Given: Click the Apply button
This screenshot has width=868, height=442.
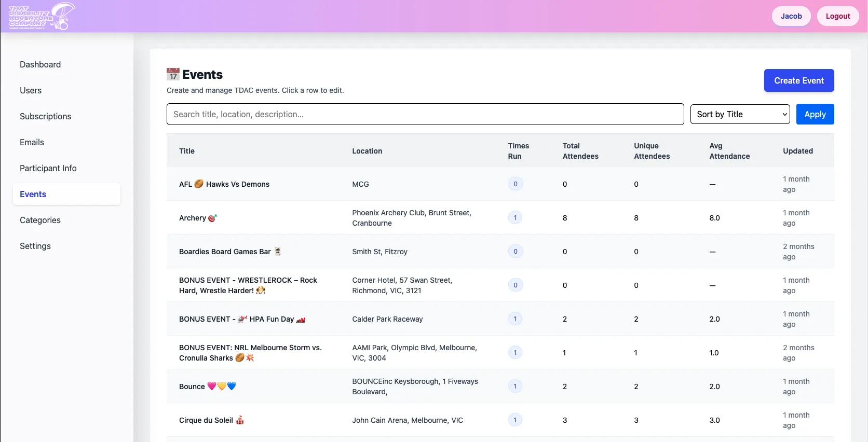Looking at the screenshot, I should coord(815,114).
